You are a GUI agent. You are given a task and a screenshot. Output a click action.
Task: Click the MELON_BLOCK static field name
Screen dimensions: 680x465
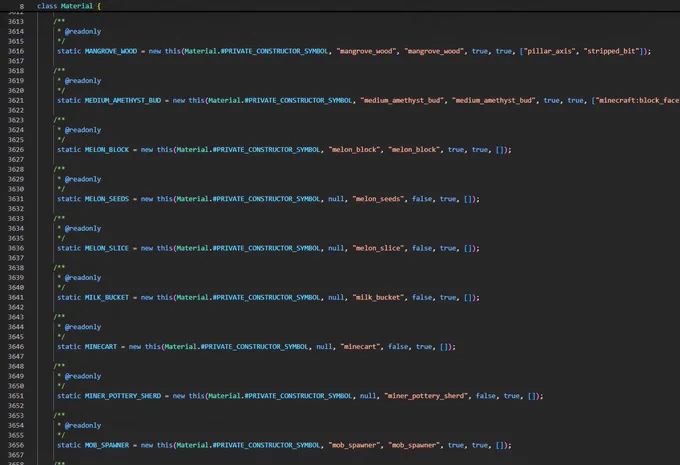pyautogui.click(x=107, y=150)
